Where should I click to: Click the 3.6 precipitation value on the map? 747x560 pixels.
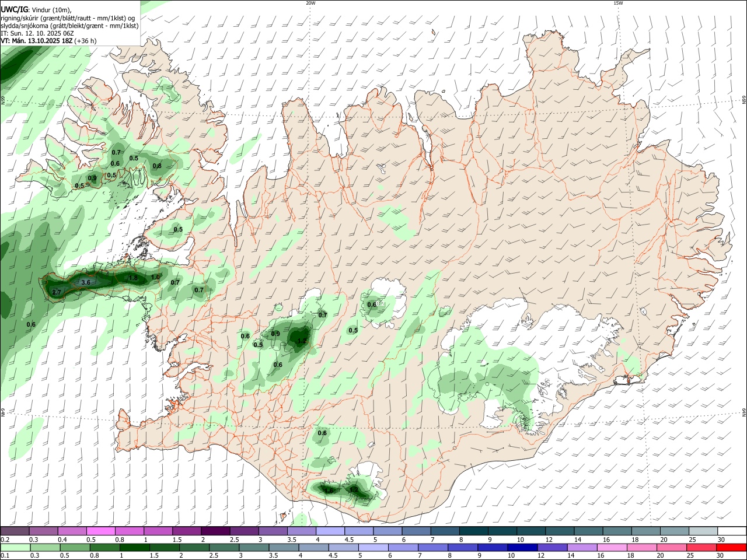[86, 282]
